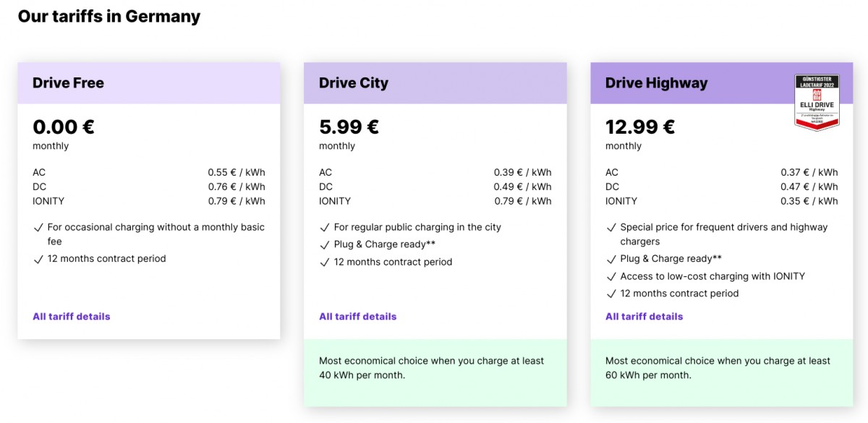Click the AC price row for Drive City
The width and height of the screenshot is (868, 423).
(435, 172)
